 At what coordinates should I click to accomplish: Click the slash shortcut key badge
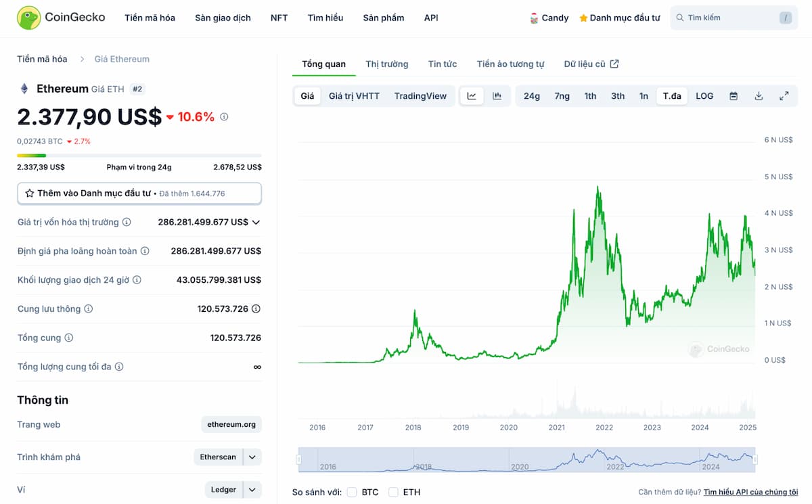point(786,18)
